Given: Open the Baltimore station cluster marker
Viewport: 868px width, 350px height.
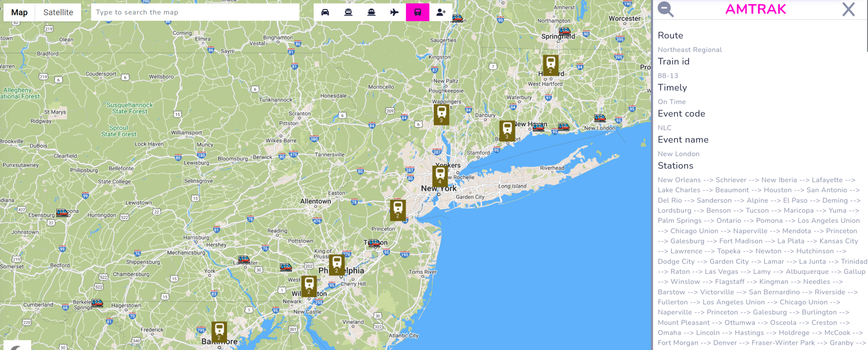Looking at the screenshot, I should pyautogui.click(x=219, y=332).
